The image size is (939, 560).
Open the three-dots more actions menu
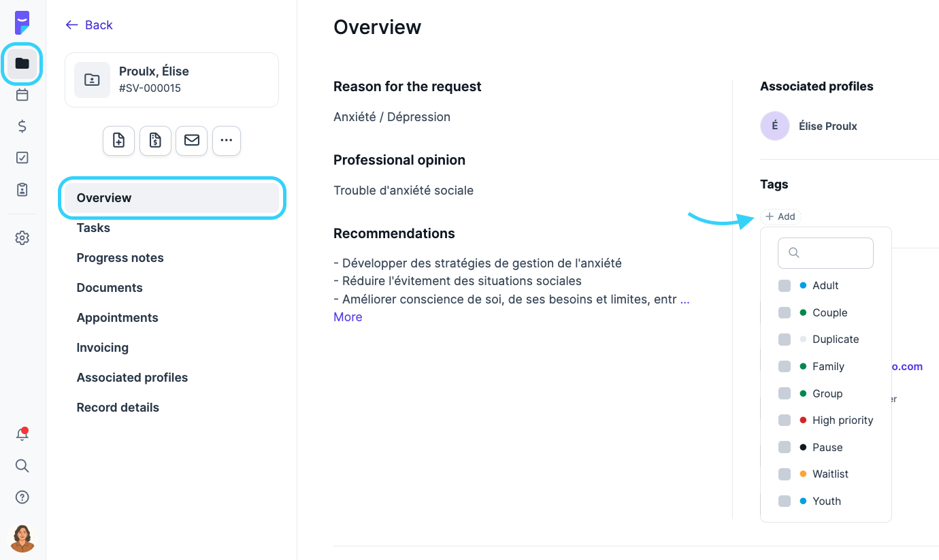click(227, 141)
